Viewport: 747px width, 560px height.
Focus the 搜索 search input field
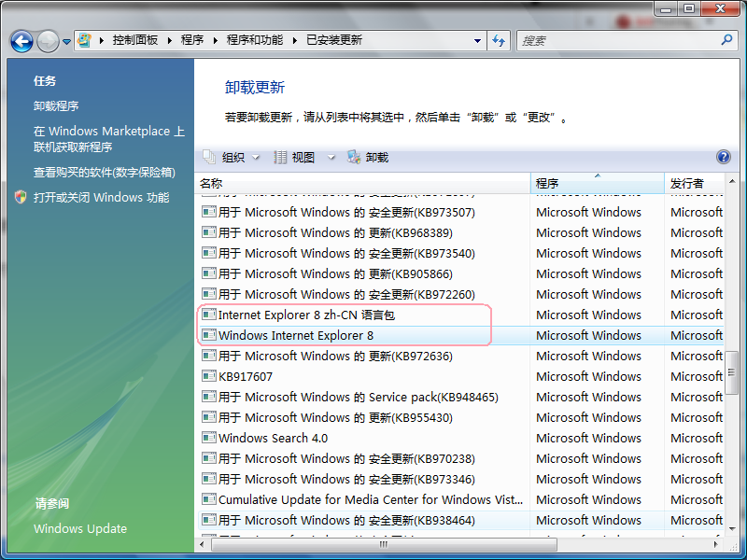(x=617, y=41)
